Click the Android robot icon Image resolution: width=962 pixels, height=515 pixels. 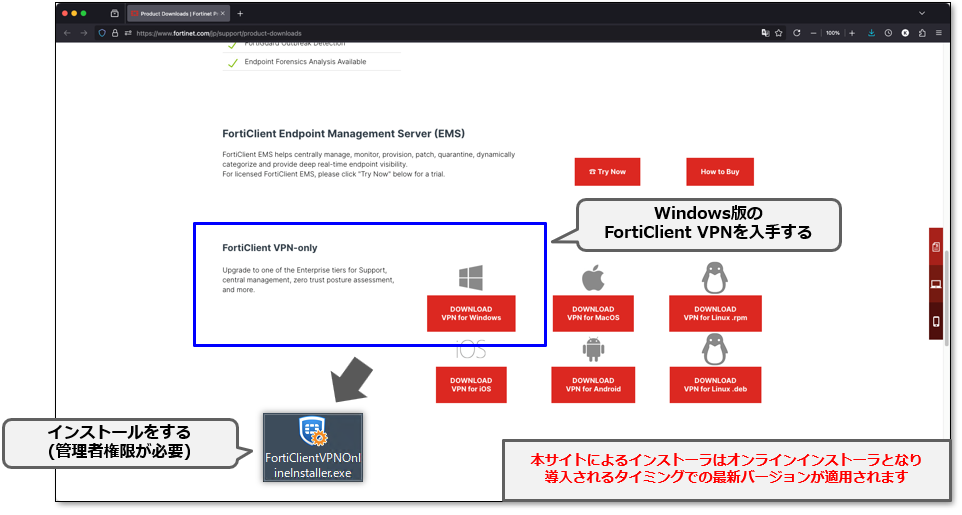coord(593,349)
